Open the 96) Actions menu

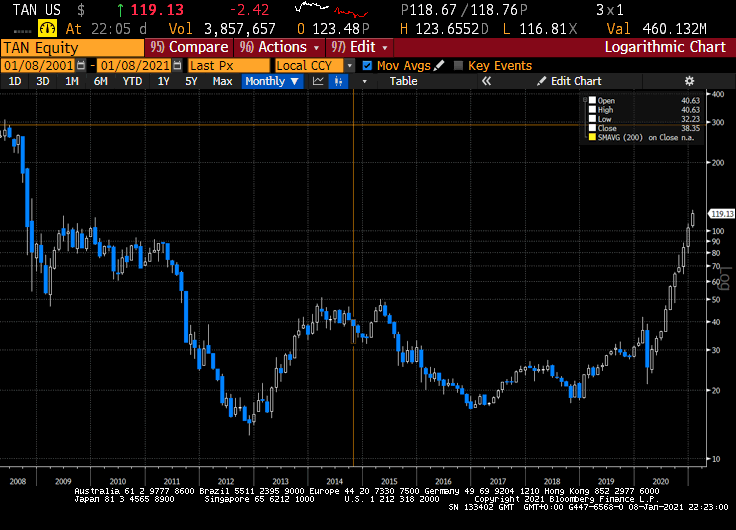[x=280, y=47]
